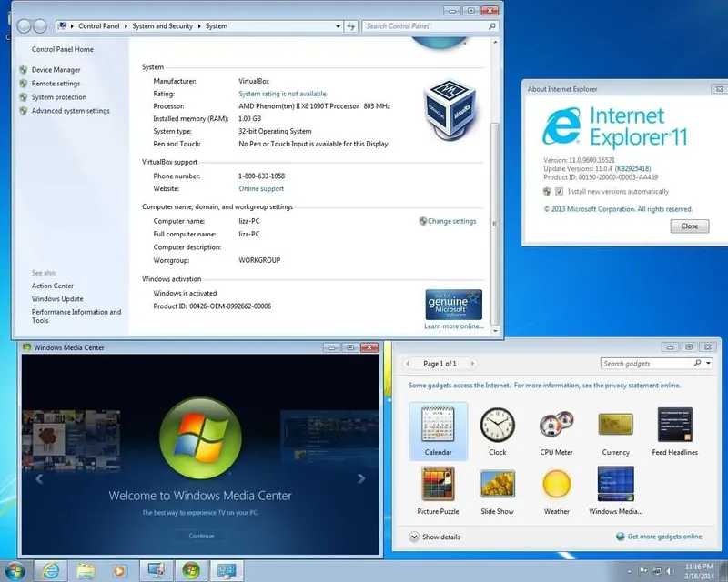Click the taskbar clock showing 11:16 PM
Image resolution: width=728 pixels, height=582 pixels.
point(699,571)
